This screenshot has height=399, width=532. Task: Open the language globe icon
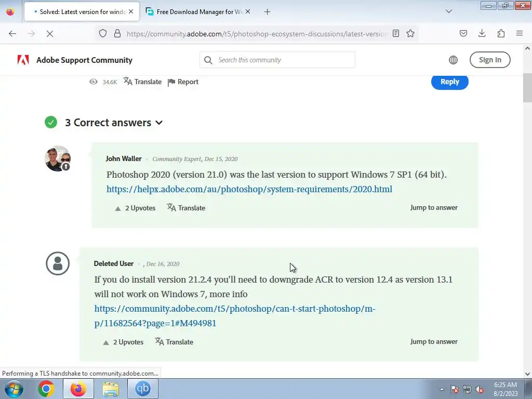[x=453, y=60]
